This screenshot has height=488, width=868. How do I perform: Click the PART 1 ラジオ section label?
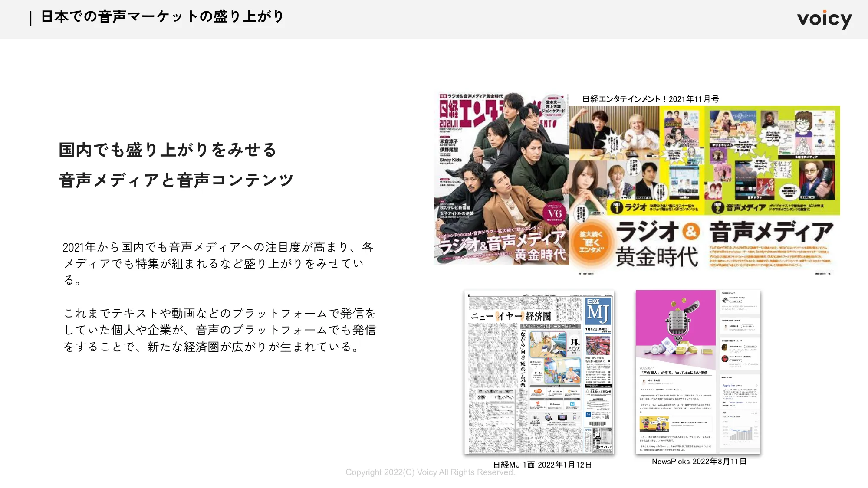click(x=628, y=207)
